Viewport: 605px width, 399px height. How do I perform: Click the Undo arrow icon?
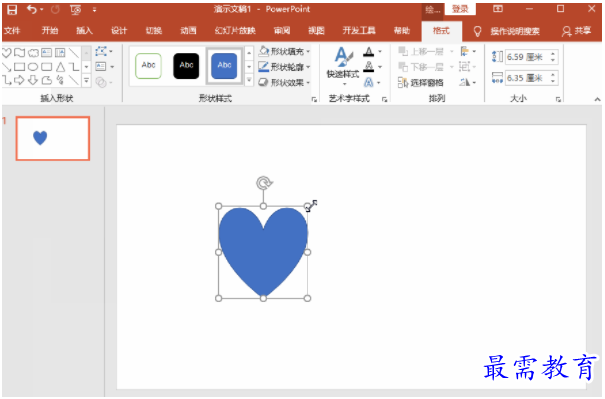click(x=32, y=9)
